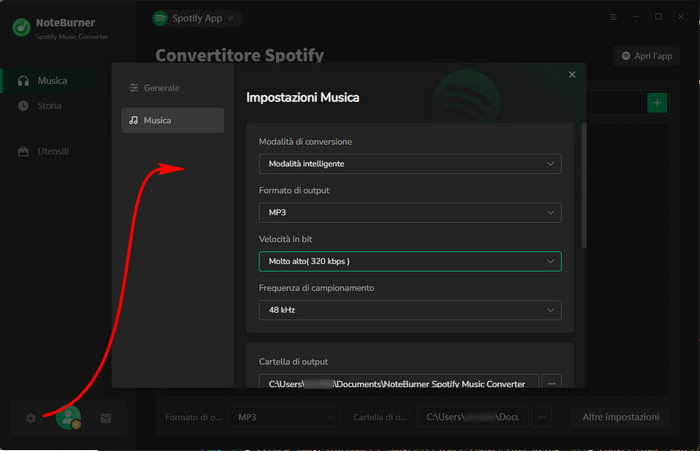Open the Frequenza di campionamento dropdown
This screenshot has height=451, width=700.
[409, 310]
